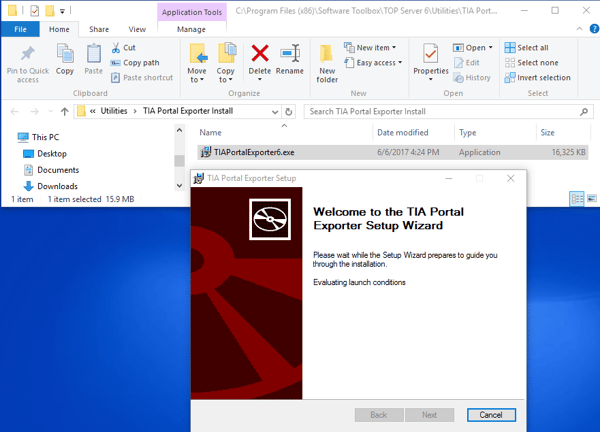Select the Downloads folder in navigation pane
This screenshot has width=600, height=432.
[57, 186]
